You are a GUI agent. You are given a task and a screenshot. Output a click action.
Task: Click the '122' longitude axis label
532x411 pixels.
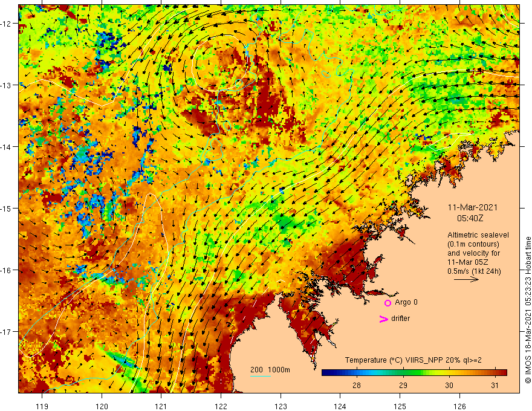pyautogui.click(x=221, y=406)
